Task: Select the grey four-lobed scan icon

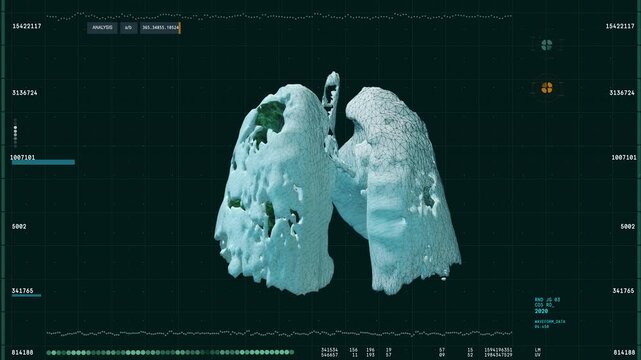Action: click(x=547, y=45)
